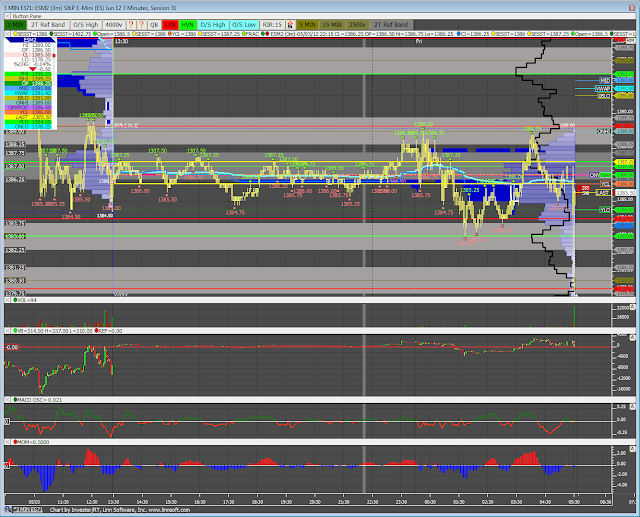Click the orange dot beside YCL=1386
The image size is (640, 517).
click(168, 34)
